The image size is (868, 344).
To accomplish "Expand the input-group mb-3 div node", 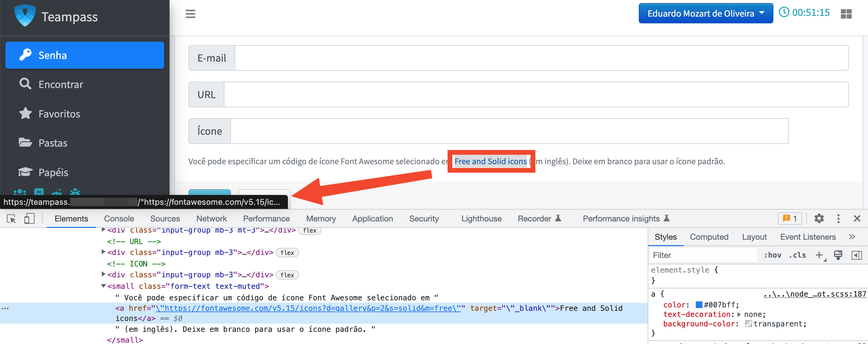I will (x=103, y=275).
